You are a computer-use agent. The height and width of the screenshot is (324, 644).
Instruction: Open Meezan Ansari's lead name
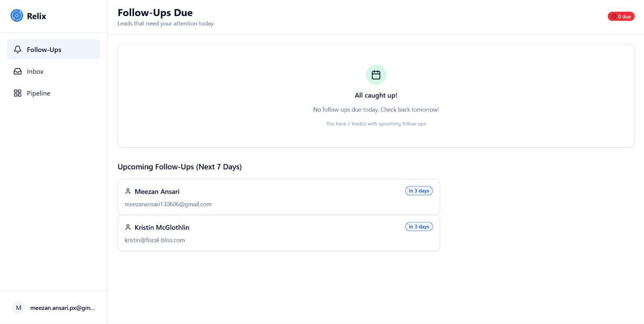click(157, 192)
